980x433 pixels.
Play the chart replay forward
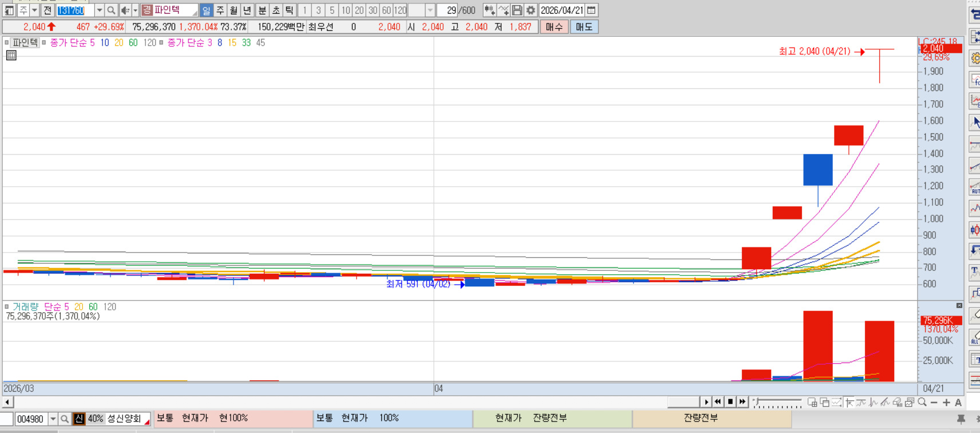pyautogui.click(x=706, y=402)
